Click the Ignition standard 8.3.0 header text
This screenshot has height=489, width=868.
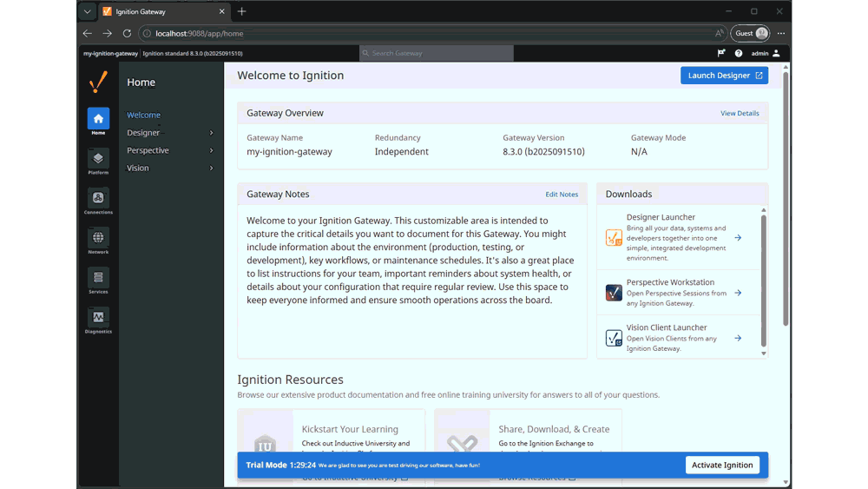click(x=193, y=53)
